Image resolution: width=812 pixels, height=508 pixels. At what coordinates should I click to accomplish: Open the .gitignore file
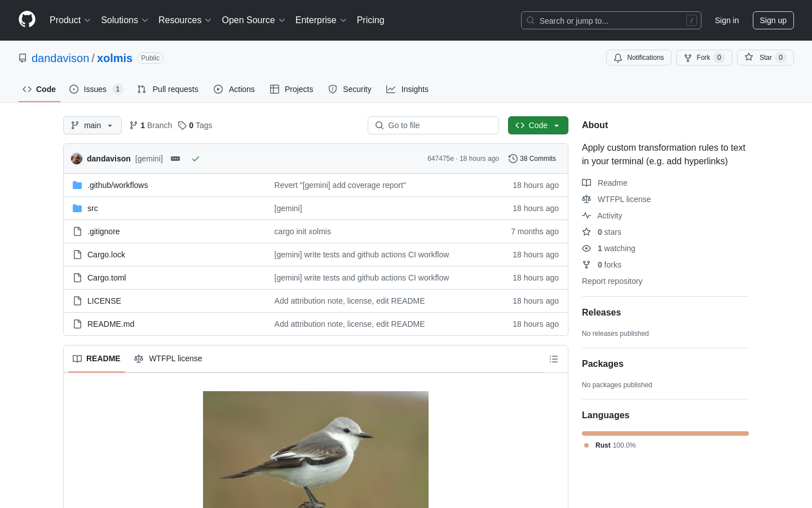[x=104, y=231]
